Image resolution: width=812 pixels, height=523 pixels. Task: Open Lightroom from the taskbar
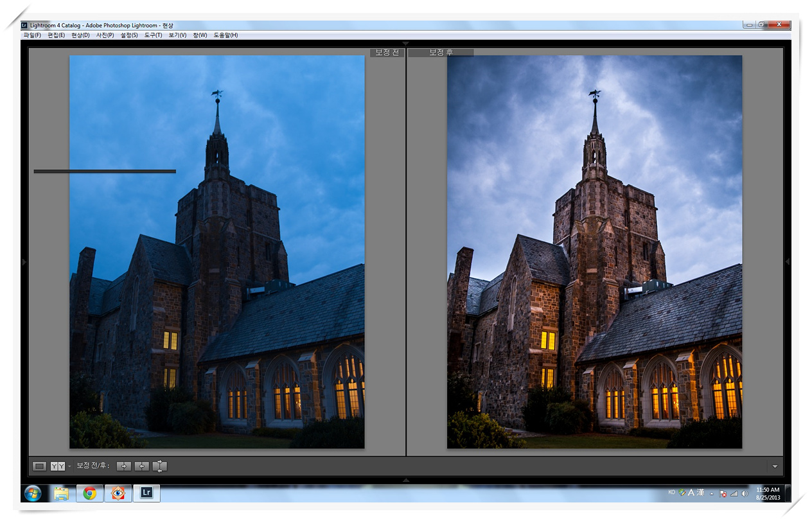(146, 493)
